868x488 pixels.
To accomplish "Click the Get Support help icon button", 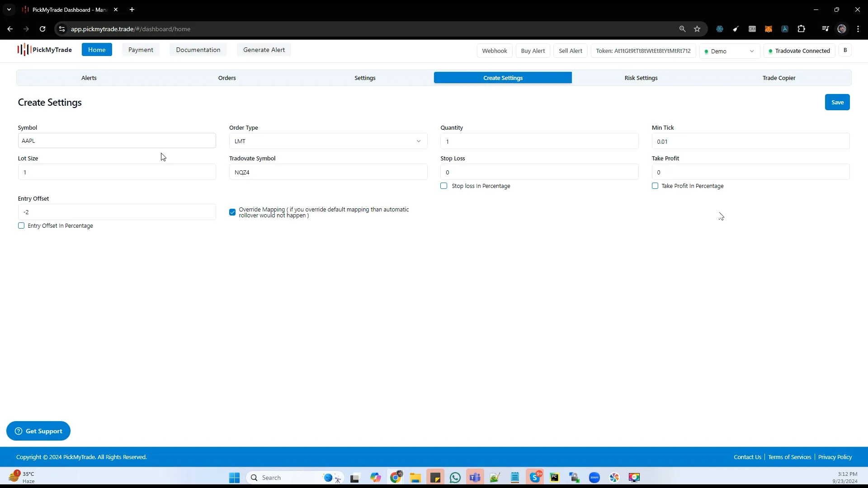I will [38, 431].
